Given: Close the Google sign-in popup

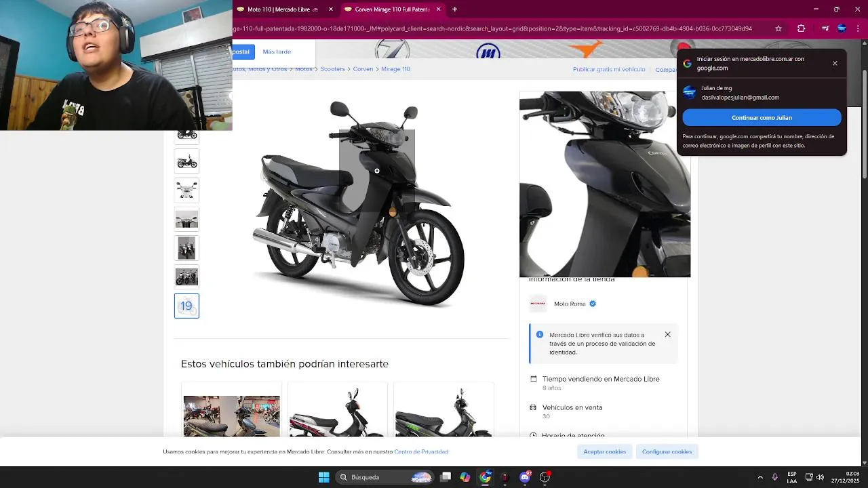Looking at the screenshot, I should (835, 63).
